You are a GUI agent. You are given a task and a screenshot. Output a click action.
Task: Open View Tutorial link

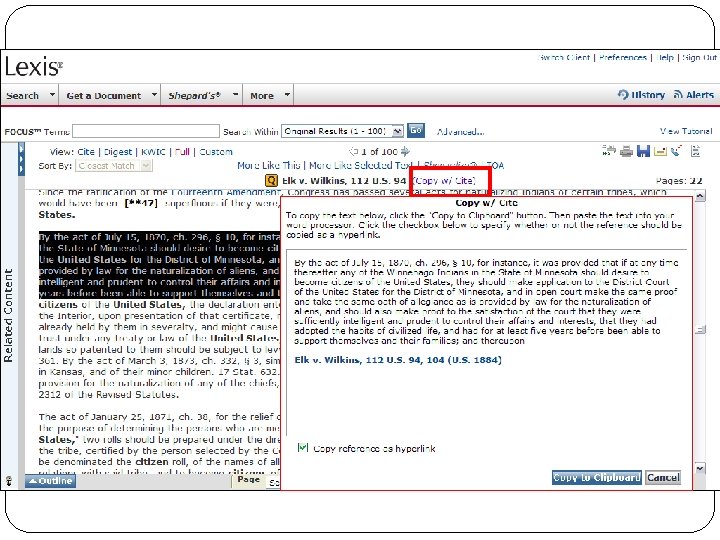pyautogui.click(x=686, y=131)
